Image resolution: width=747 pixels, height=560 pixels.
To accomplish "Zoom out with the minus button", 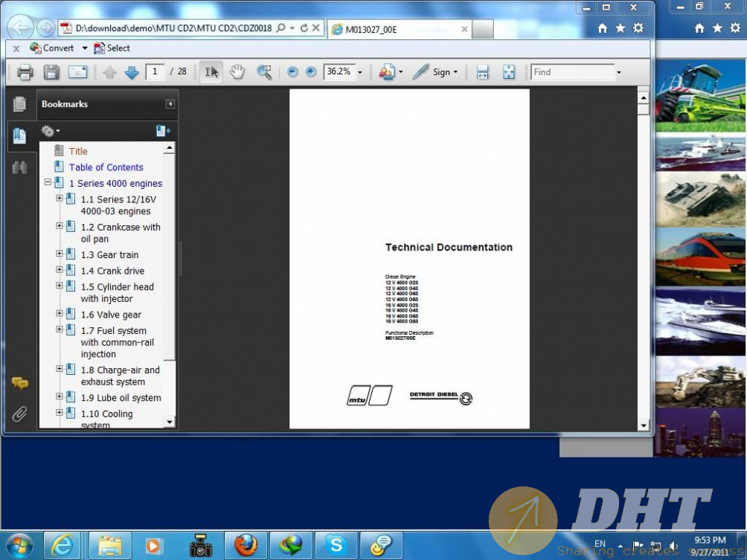I will (x=292, y=72).
